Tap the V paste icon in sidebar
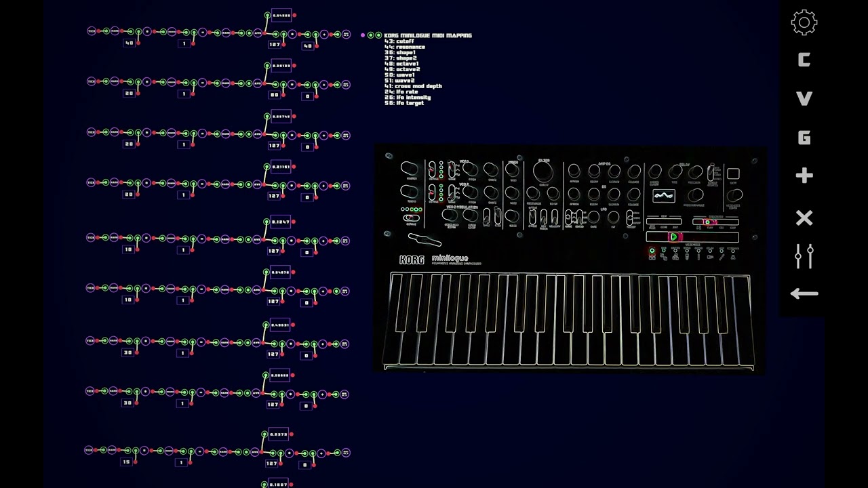The width and height of the screenshot is (868, 488). [x=804, y=99]
